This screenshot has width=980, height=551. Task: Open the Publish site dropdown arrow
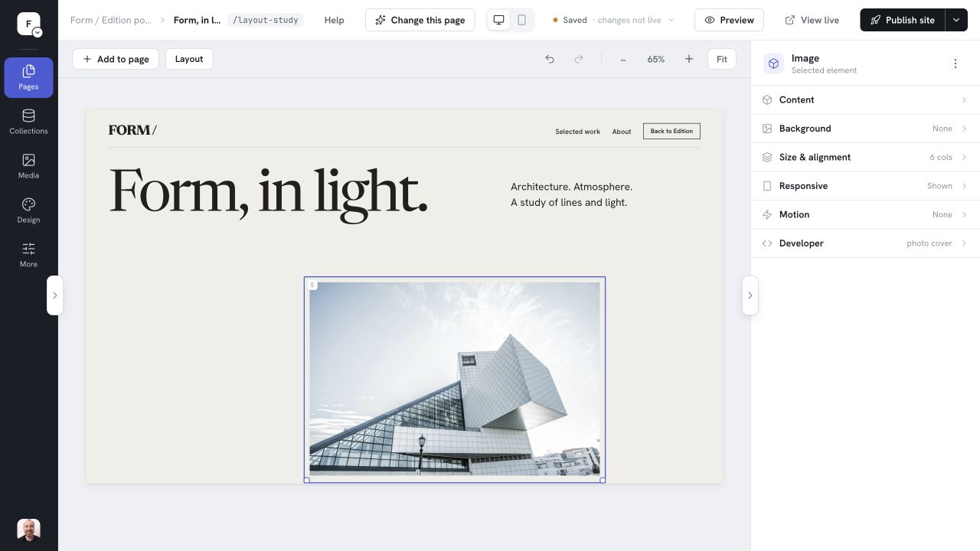956,20
